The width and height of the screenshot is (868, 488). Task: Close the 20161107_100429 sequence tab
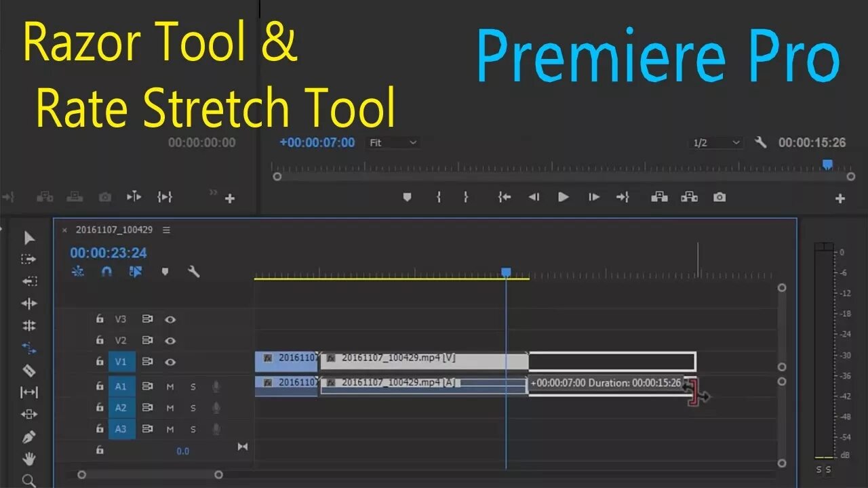[65, 230]
